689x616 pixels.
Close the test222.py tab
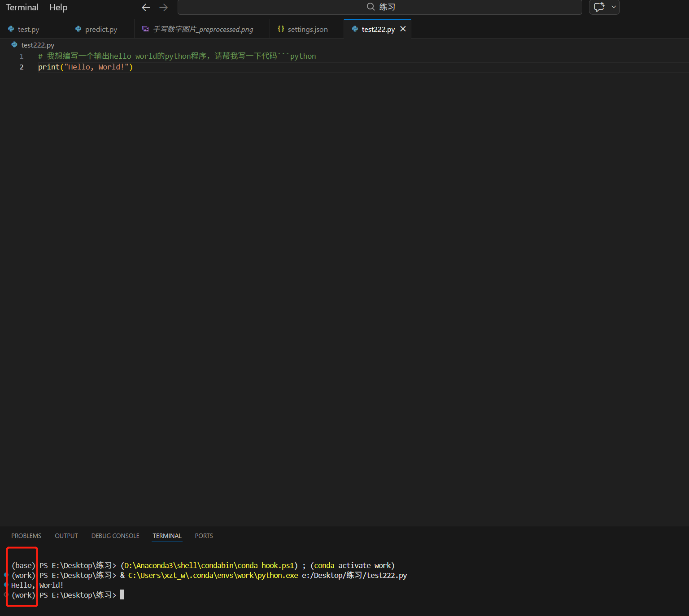(403, 29)
